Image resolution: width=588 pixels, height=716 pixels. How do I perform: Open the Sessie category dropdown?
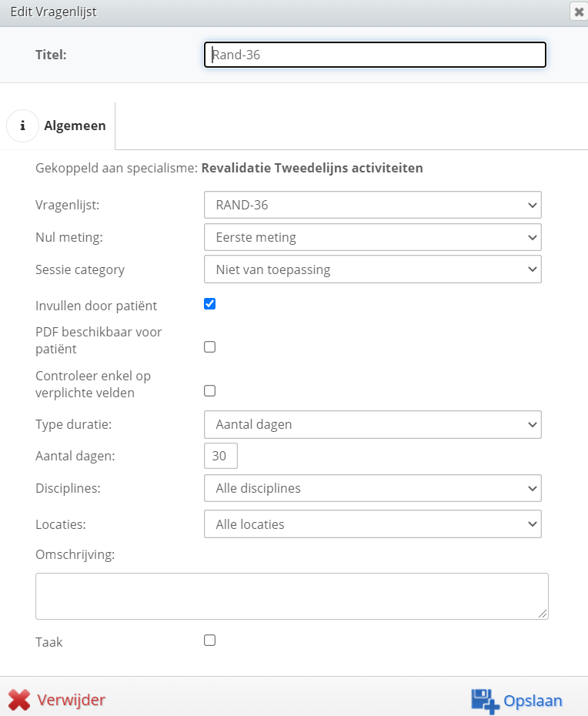[373, 269]
